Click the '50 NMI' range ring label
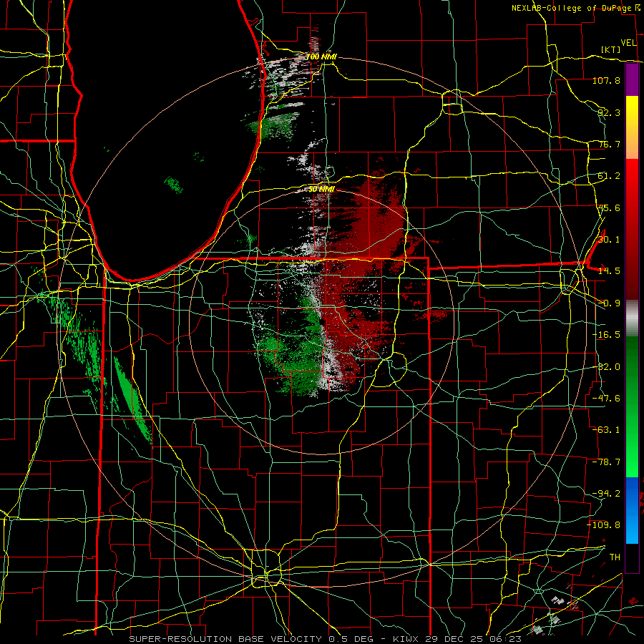The width and height of the screenshot is (644, 644). [321, 189]
